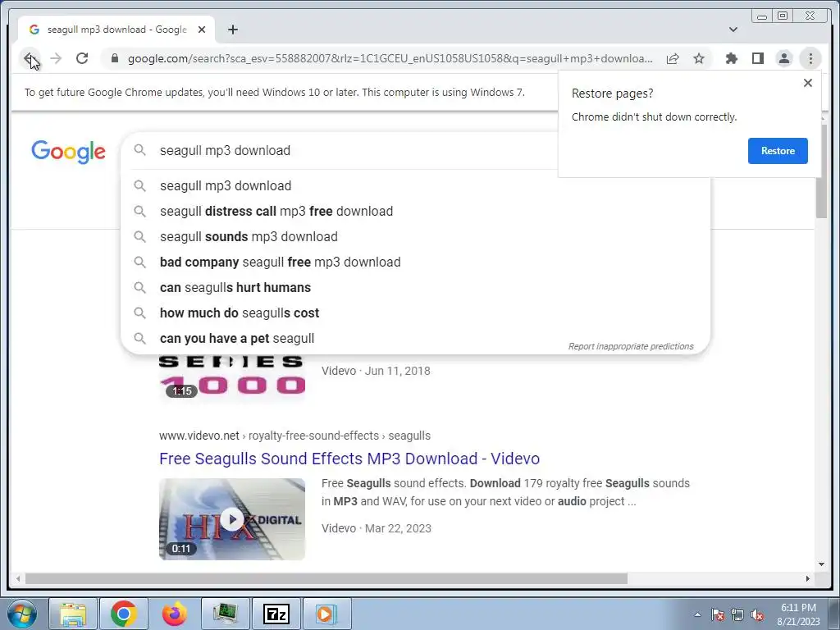Open Action Center flag tray icon
Image resolution: width=840 pixels, height=630 pixels.
(x=718, y=614)
